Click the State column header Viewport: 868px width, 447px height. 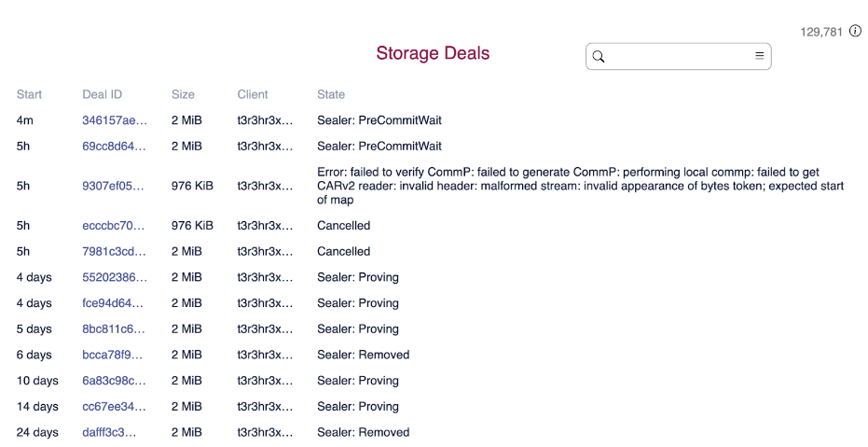tap(331, 94)
